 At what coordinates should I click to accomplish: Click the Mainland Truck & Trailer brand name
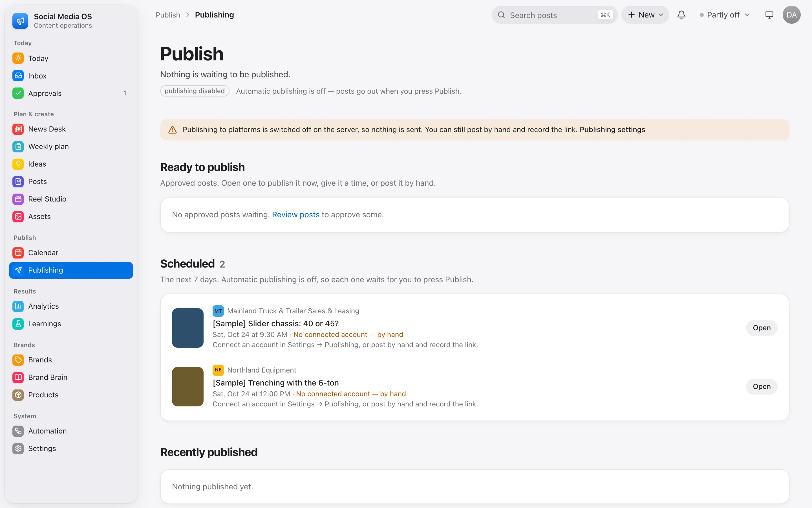point(293,311)
